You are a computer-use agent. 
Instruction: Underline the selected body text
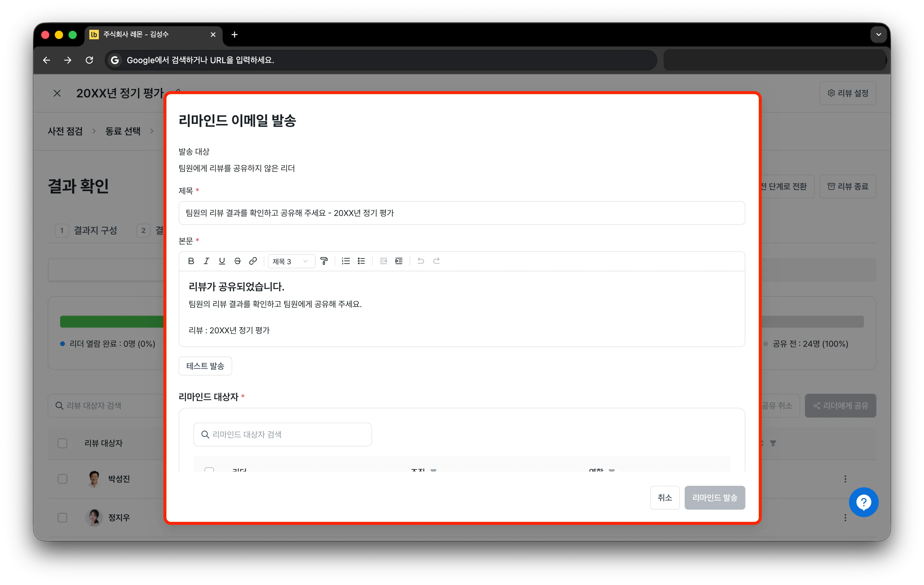click(222, 261)
